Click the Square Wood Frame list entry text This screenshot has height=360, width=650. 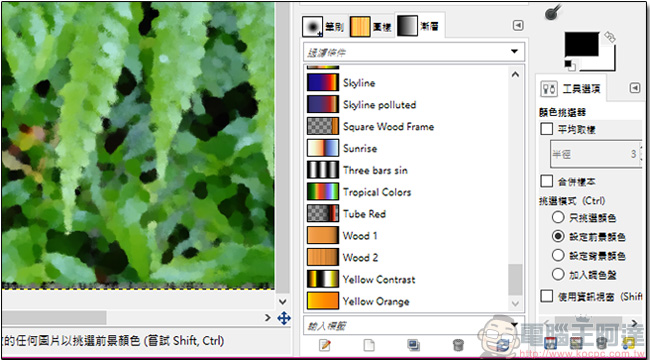click(388, 126)
